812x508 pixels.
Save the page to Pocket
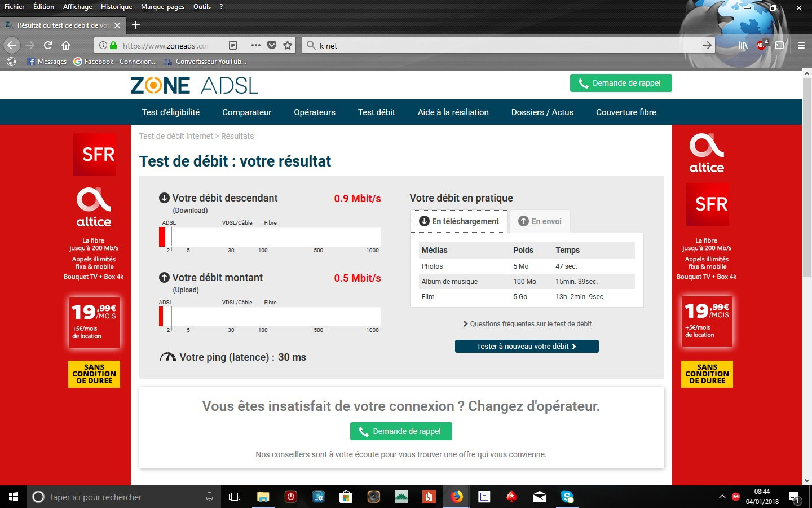pos(272,45)
